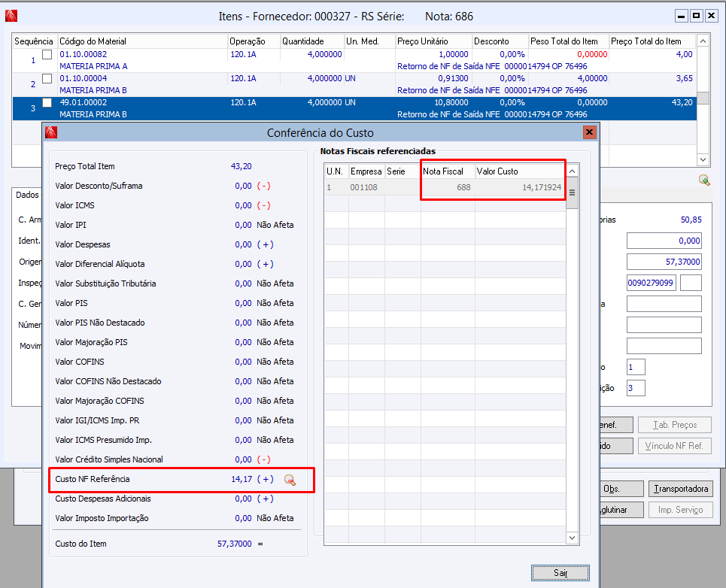
Task: Maximize the Itens window
Action: [x=696, y=16]
